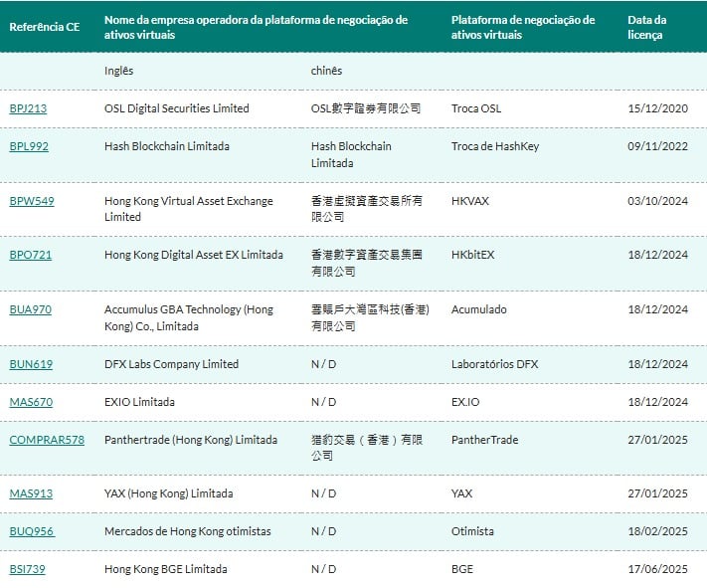Select 'Laboratórios DFX' platform cell
Viewport: 707px width, 588px height.
[494, 364]
